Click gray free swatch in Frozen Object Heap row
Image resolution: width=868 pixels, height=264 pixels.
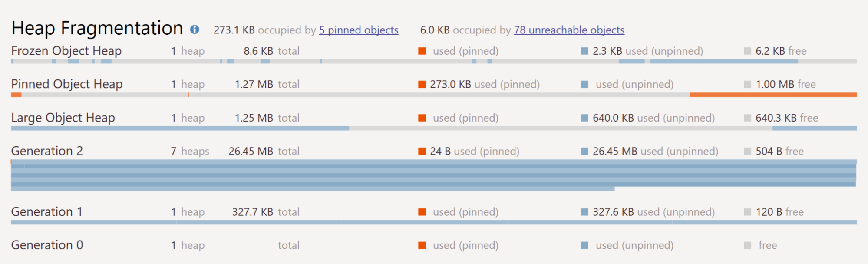(747, 51)
